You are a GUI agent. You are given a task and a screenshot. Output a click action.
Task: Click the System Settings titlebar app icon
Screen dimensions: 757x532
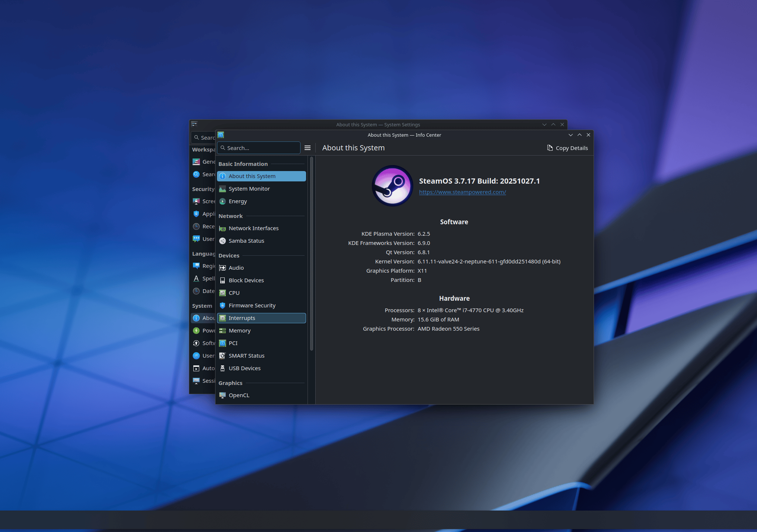pyautogui.click(x=194, y=125)
